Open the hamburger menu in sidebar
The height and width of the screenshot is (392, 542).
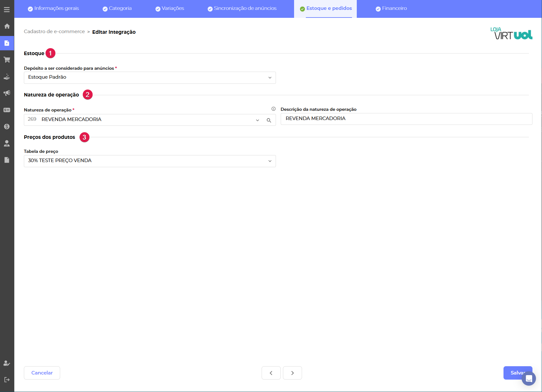[x=7, y=10]
